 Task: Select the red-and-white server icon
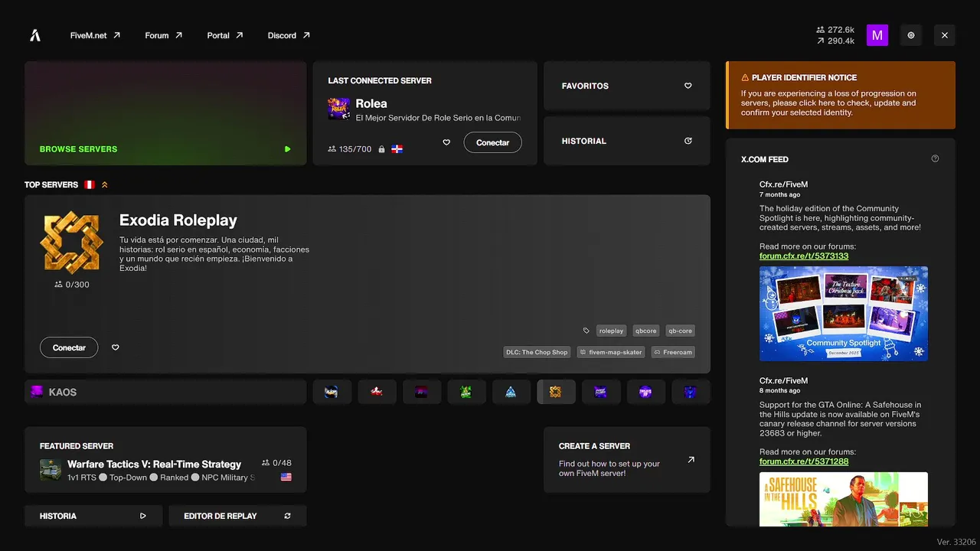tap(377, 392)
